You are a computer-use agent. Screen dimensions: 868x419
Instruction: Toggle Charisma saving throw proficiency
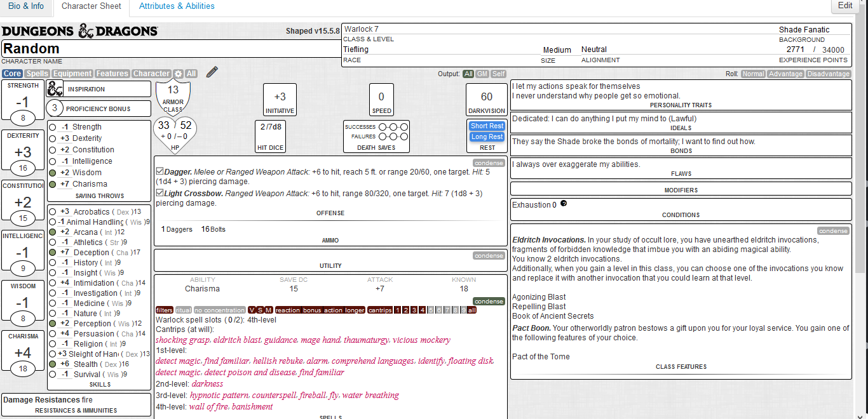(x=53, y=184)
